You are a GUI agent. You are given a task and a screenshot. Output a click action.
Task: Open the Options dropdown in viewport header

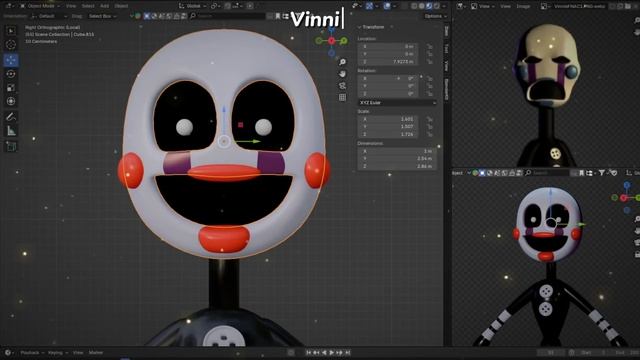click(435, 16)
